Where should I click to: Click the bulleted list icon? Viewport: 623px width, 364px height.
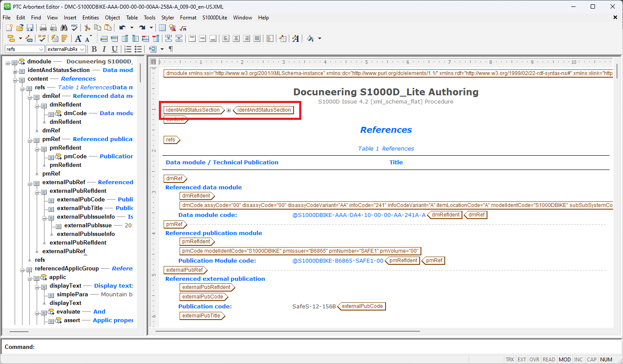tap(138, 49)
